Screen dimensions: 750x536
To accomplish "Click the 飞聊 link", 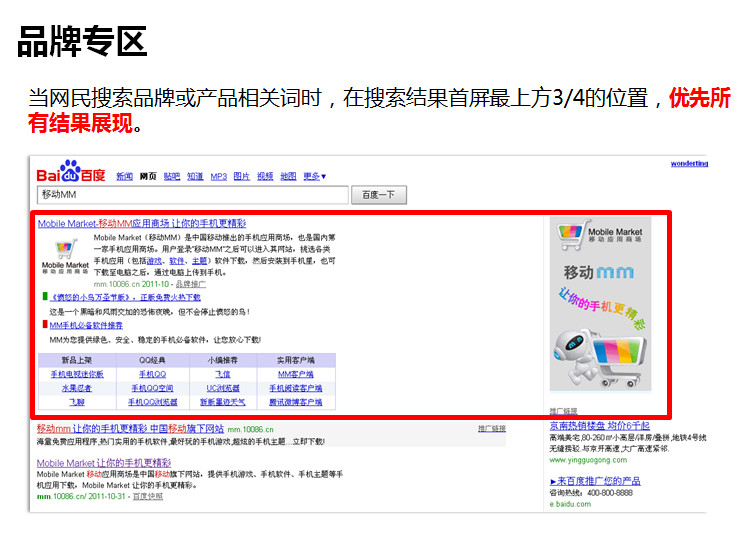I will click(77, 402).
